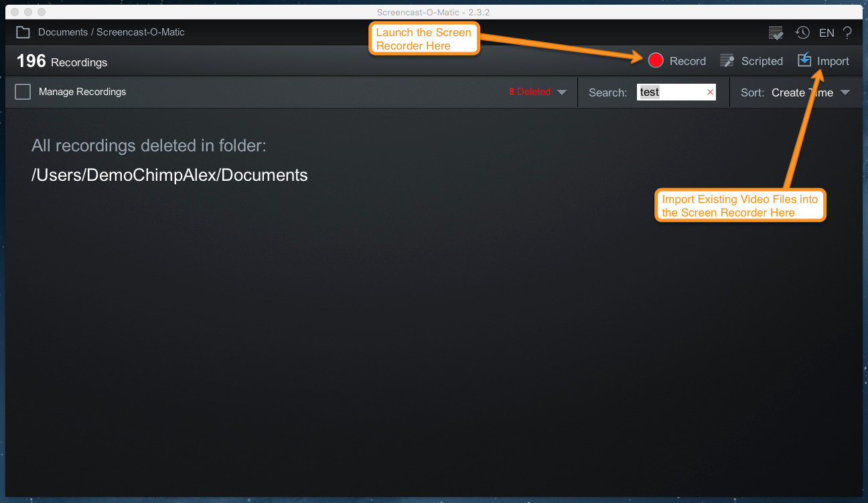Open the Documents folder icon

click(x=23, y=32)
